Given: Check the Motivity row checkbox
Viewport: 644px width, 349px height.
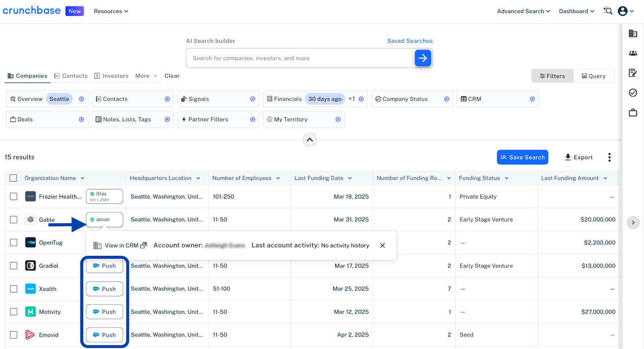Looking at the screenshot, I should tap(13, 312).
